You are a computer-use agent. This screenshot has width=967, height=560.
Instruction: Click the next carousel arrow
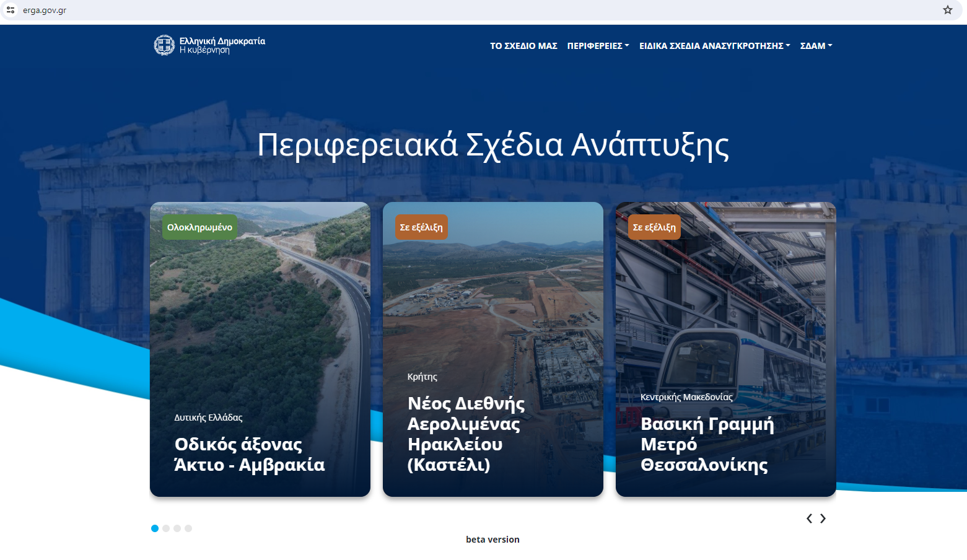(x=823, y=518)
